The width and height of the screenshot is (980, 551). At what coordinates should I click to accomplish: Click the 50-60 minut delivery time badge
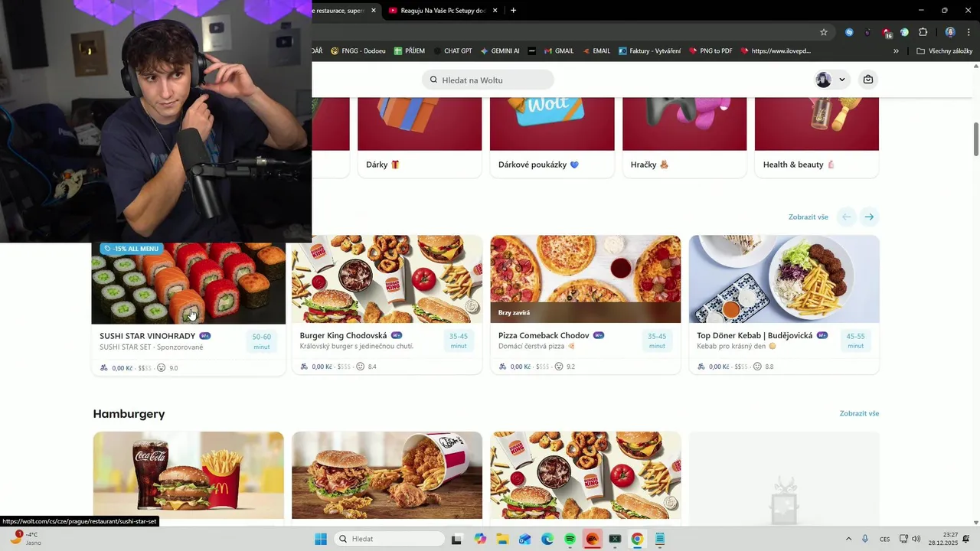point(262,342)
